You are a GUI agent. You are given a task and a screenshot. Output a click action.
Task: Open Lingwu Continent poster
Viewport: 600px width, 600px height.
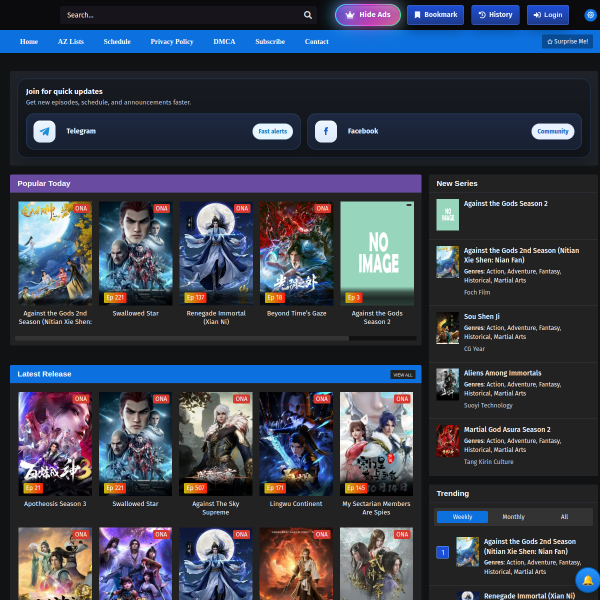pyautogui.click(x=296, y=444)
